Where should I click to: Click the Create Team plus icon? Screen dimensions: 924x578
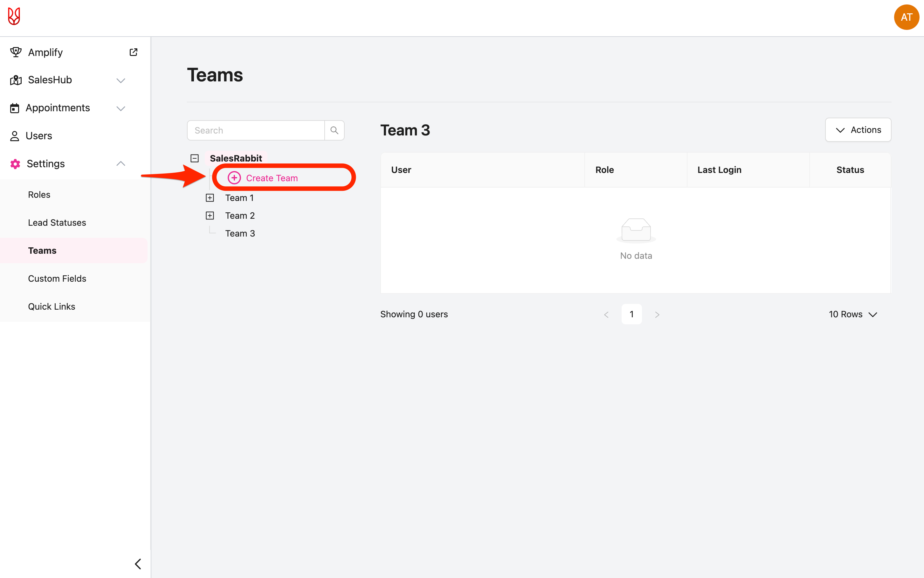click(x=234, y=178)
